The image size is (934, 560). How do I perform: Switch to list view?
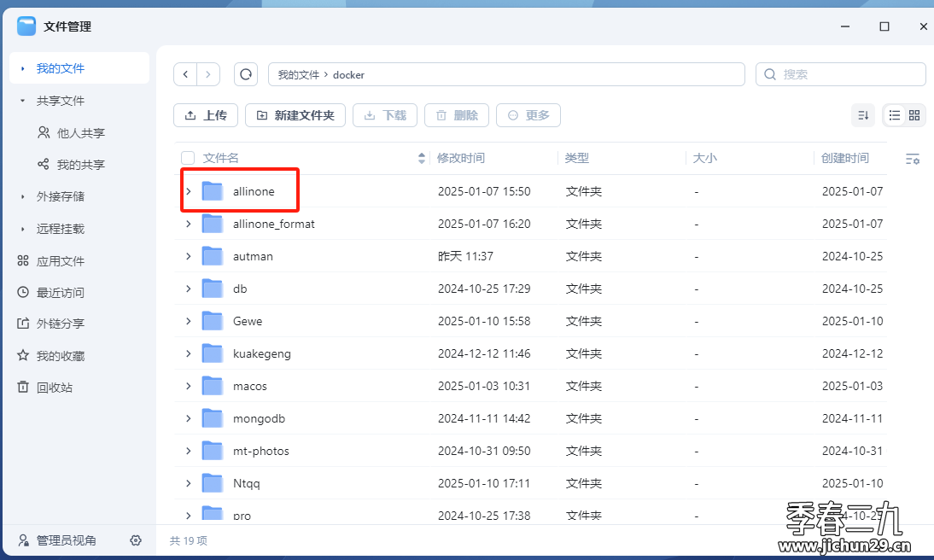(894, 115)
